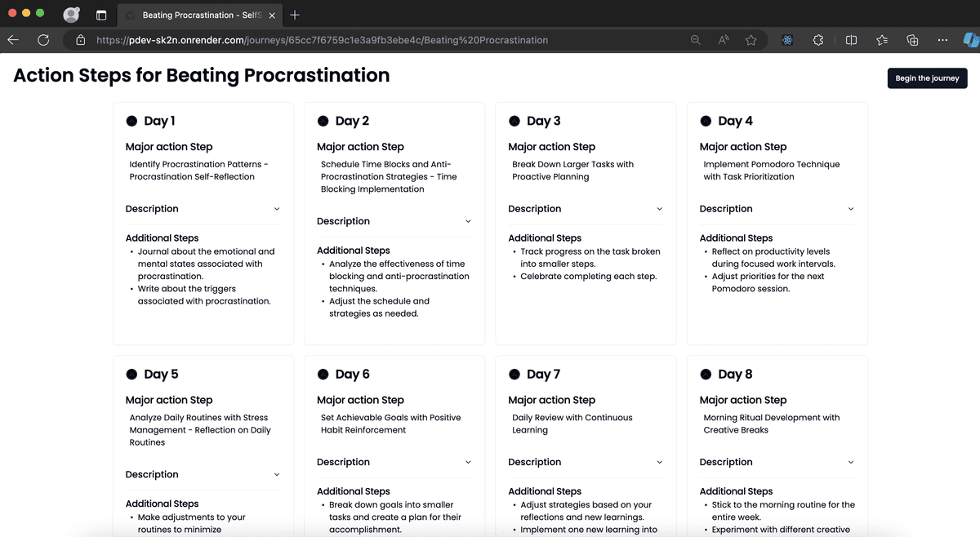This screenshot has height=537, width=980.
Task: Click the URL address bar field
Action: pyautogui.click(x=367, y=40)
